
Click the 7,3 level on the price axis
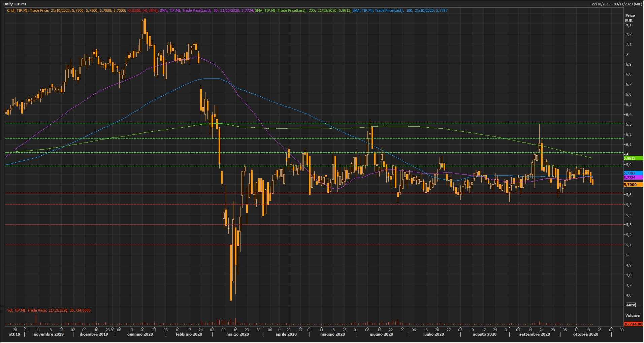(629, 26)
